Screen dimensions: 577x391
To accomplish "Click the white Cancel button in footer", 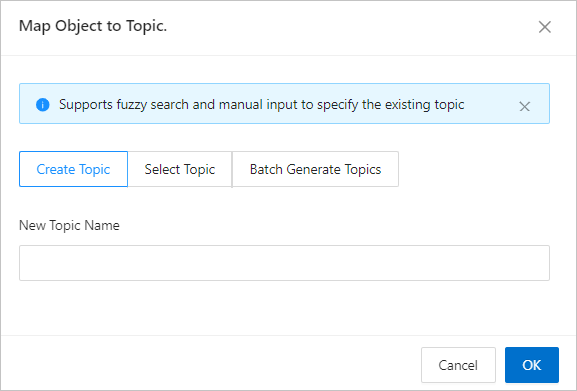I will 458,365.
